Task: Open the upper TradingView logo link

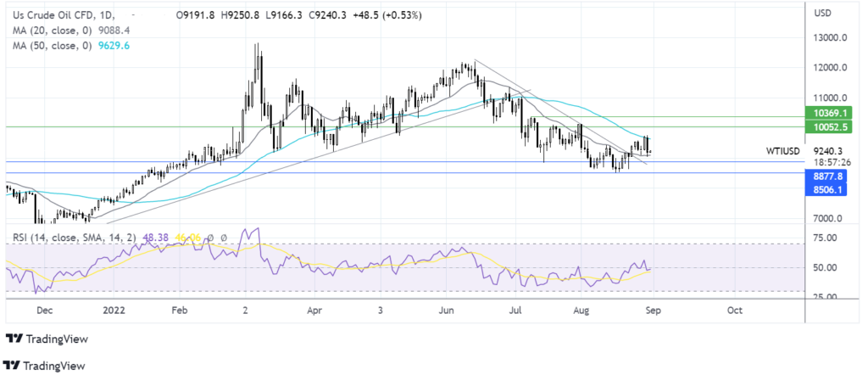Action: tap(46, 339)
